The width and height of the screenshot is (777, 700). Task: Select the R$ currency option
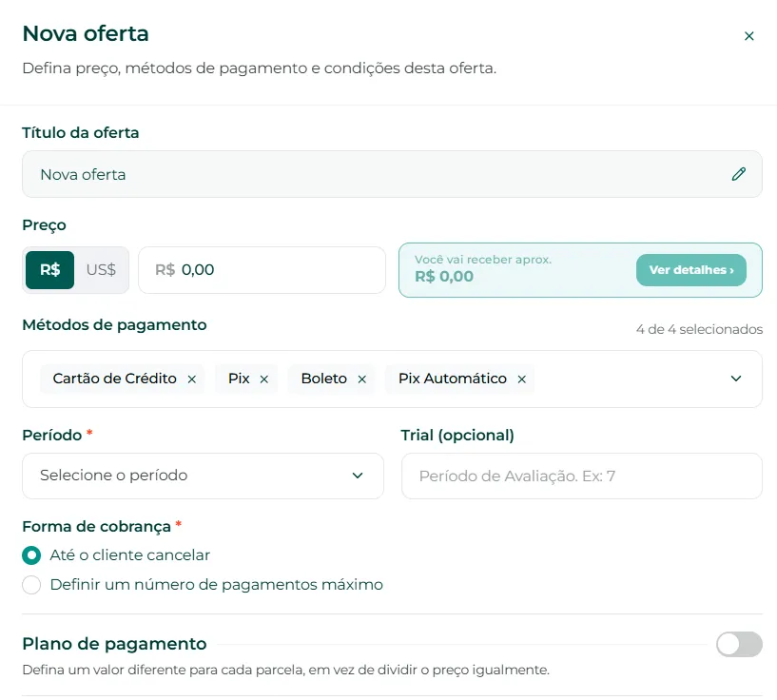(50, 270)
